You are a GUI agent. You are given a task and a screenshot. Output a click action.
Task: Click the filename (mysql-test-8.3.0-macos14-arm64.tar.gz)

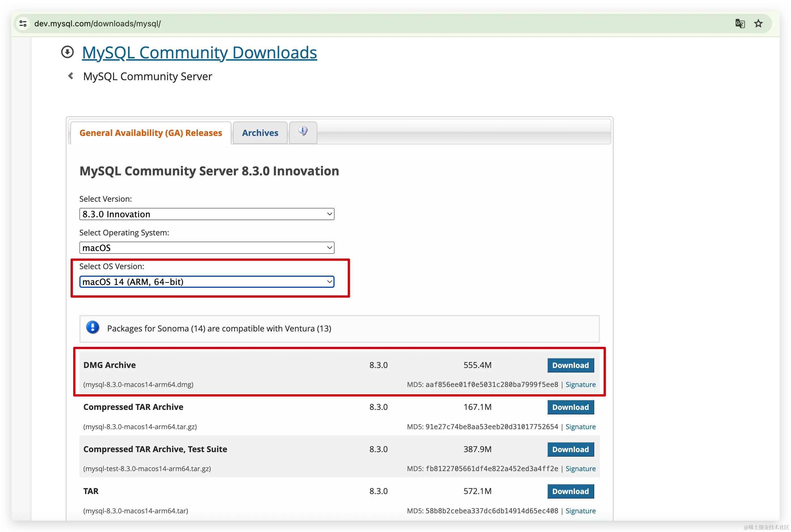(147, 469)
